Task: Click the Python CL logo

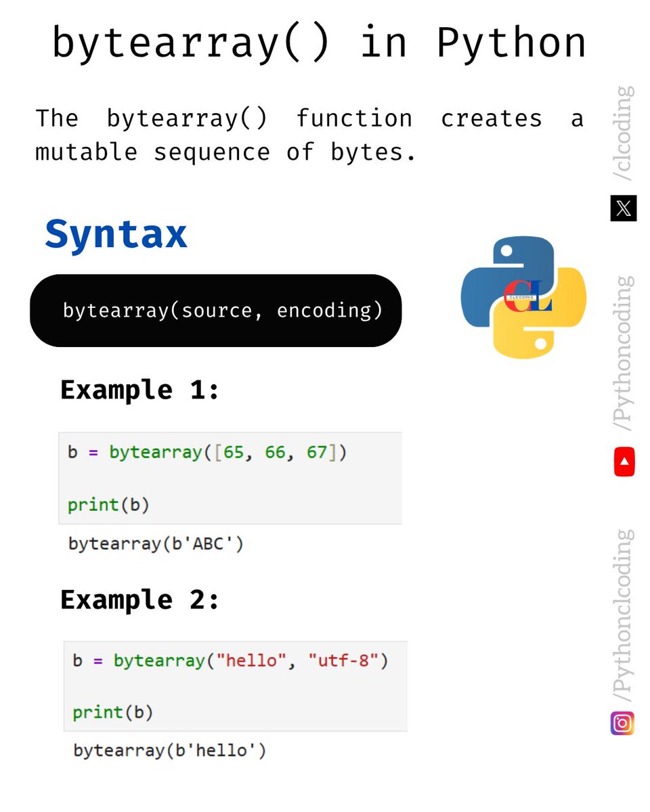Action: click(523, 297)
